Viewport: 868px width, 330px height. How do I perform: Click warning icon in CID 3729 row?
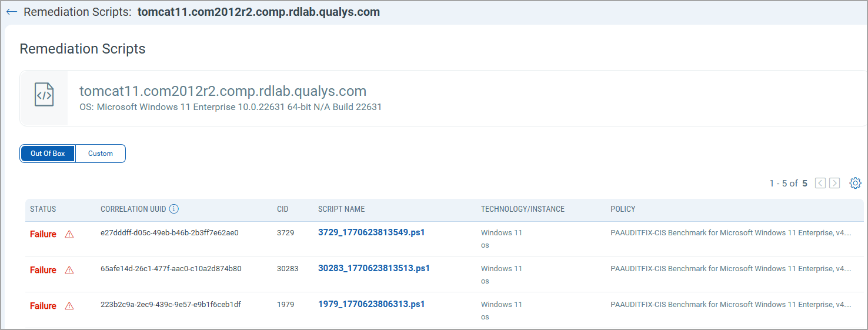69,234
